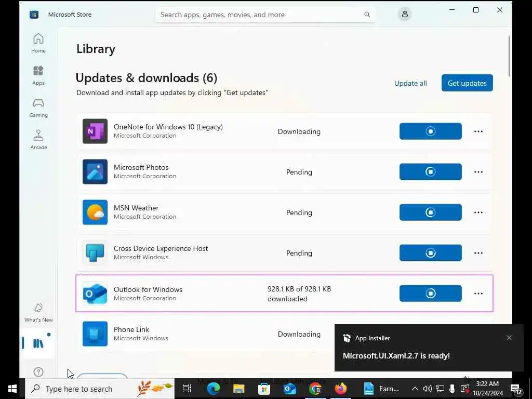
Task: Show hidden system tray icons
Action: (415, 389)
